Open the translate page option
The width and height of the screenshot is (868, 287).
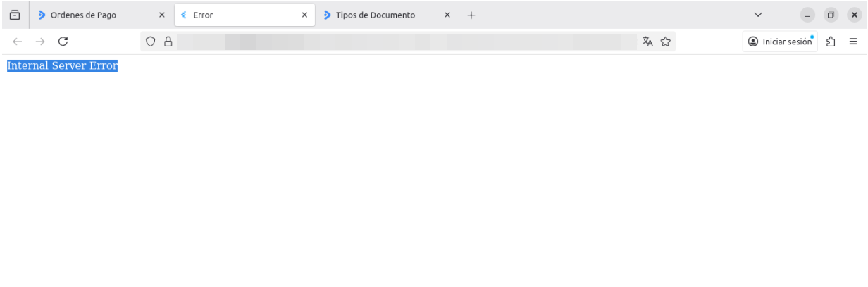point(647,42)
